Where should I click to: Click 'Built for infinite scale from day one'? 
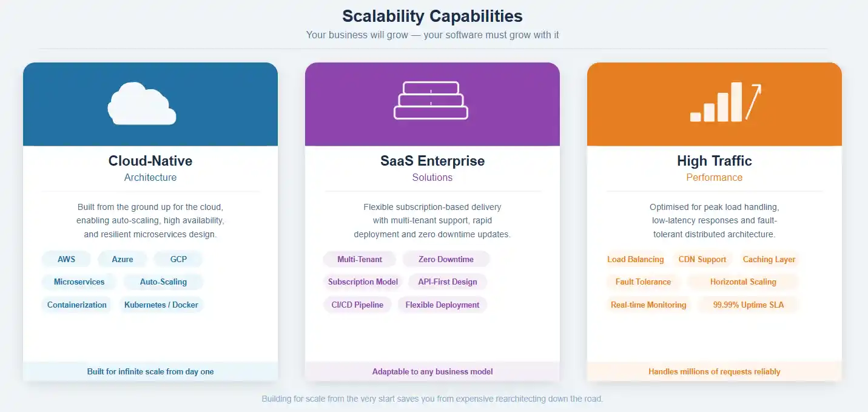point(150,371)
